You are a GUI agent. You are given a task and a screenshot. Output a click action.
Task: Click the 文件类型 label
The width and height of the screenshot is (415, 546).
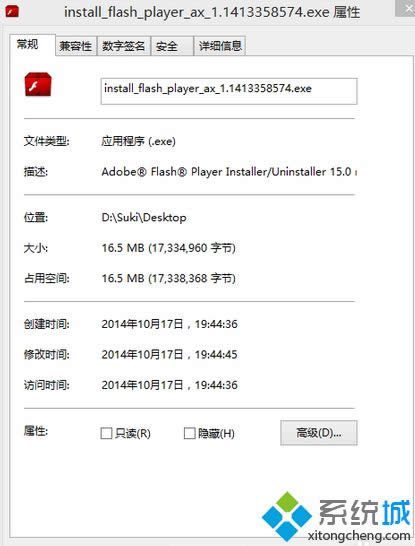[47, 141]
